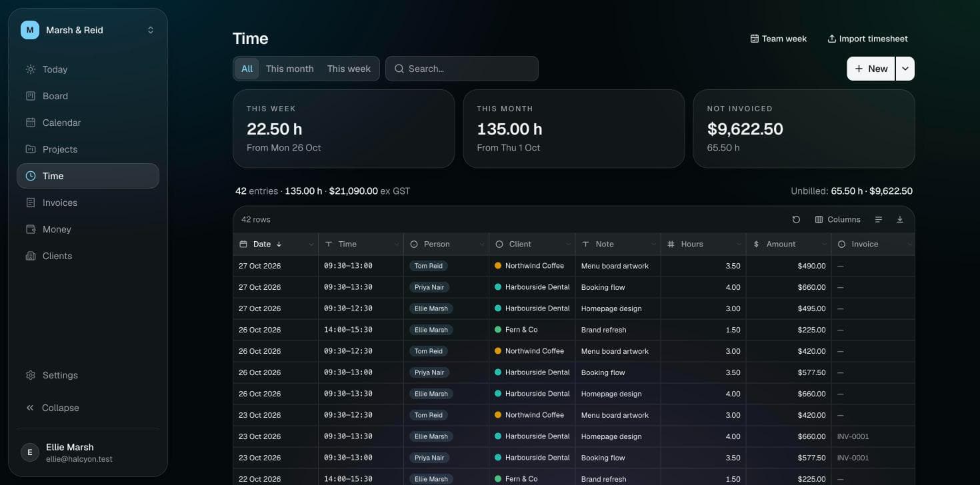Click the Amount column dollar icon
This screenshot has height=485, width=980.
756,244
